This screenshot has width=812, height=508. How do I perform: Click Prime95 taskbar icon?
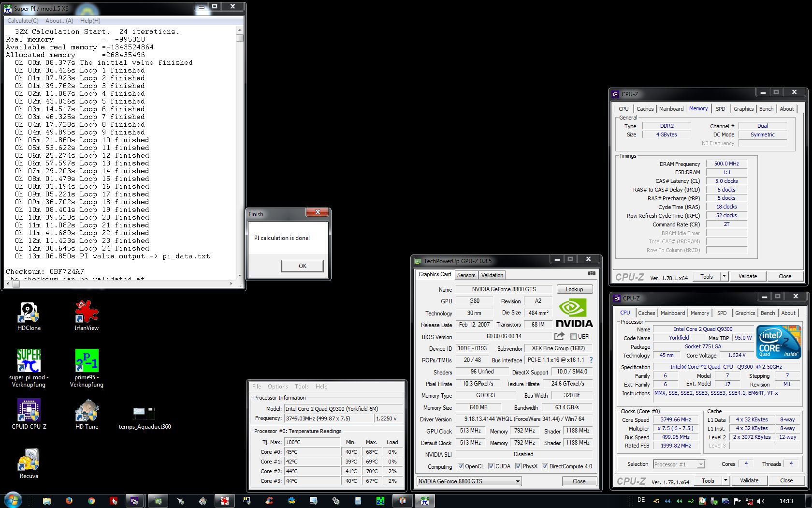[x=380, y=501]
